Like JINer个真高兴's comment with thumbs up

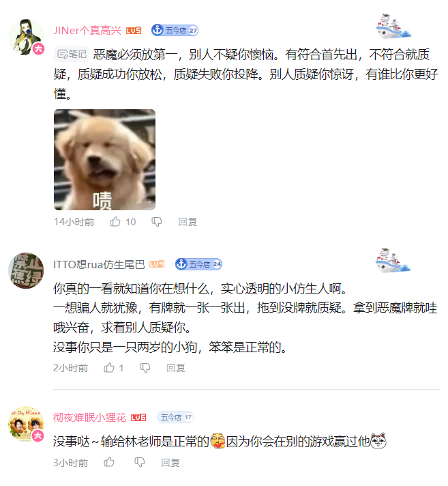point(115,222)
